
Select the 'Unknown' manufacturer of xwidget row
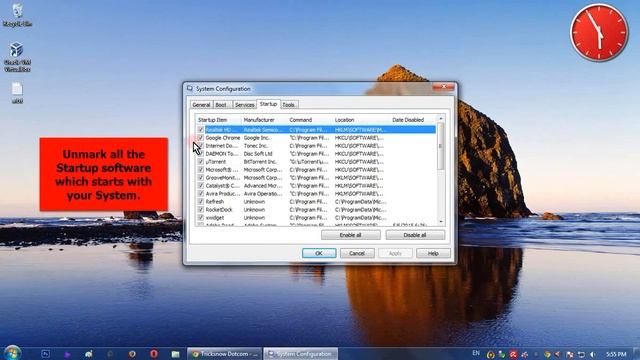[x=254, y=218]
